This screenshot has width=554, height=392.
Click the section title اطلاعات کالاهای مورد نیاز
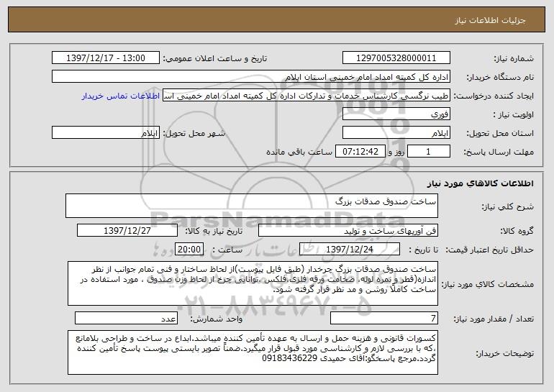coord(480,183)
